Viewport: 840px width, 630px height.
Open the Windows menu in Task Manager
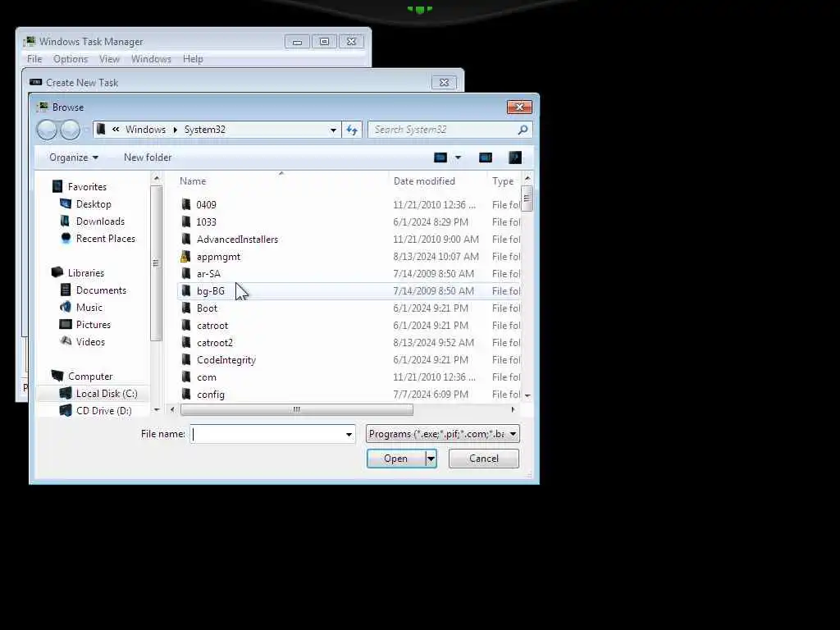coord(151,59)
